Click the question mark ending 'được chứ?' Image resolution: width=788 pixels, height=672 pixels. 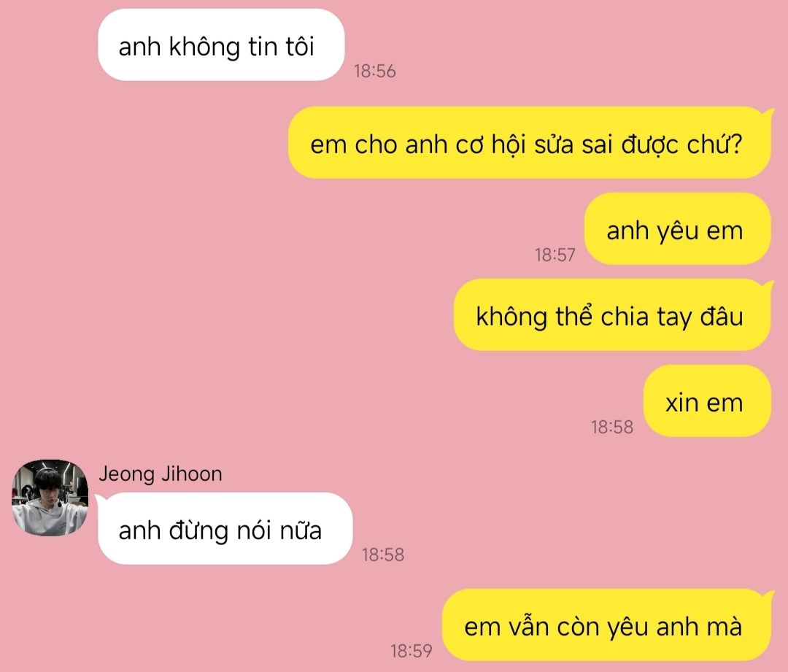point(737,144)
